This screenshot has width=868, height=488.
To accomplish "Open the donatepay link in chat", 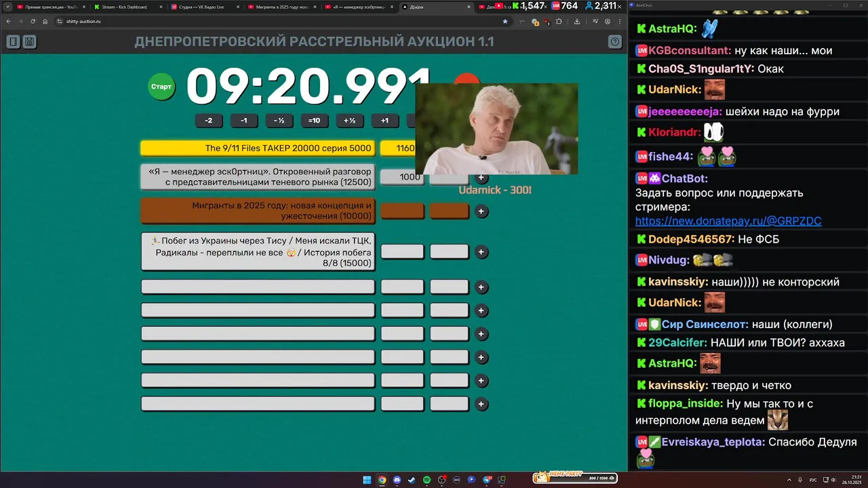I will coord(728,221).
